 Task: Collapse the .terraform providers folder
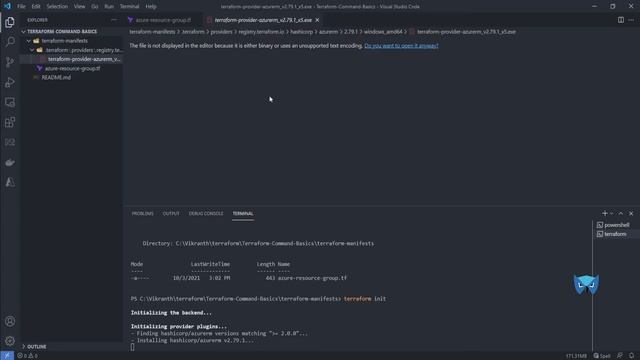32,50
